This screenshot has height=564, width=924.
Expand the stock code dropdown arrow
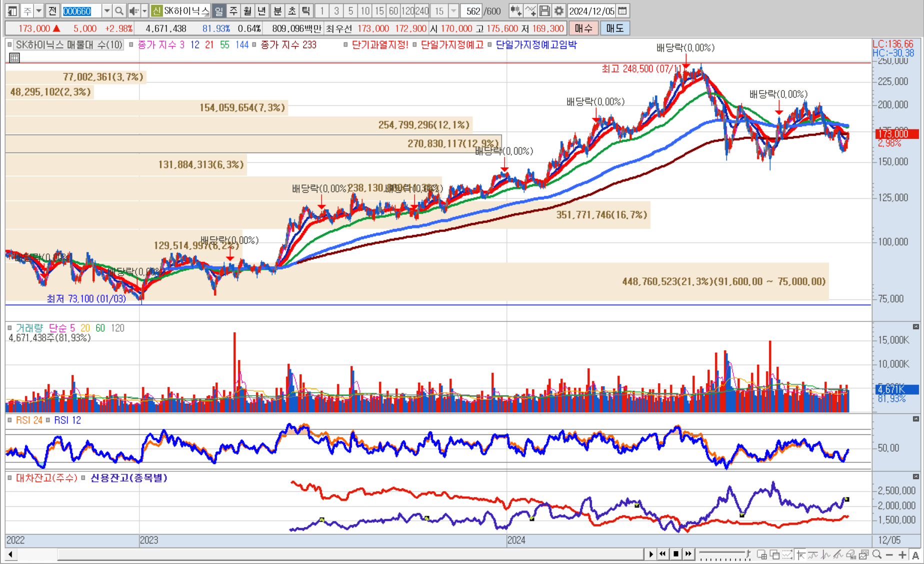[x=106, y=10]
